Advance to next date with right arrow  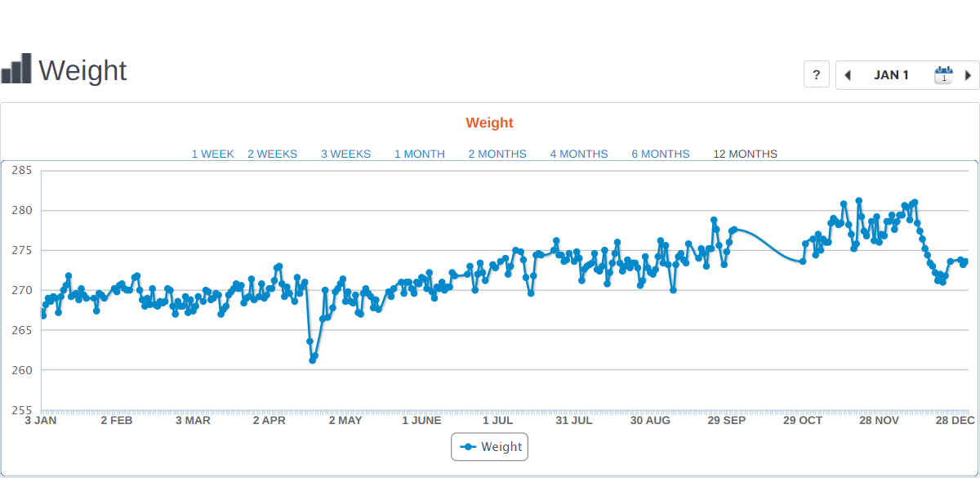(x=968, y=75)
